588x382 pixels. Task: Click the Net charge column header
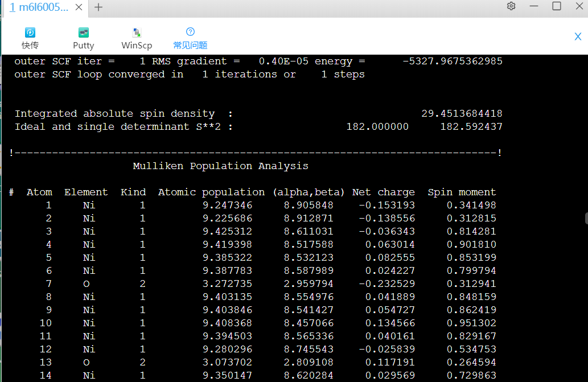click(x=383, y=192)
